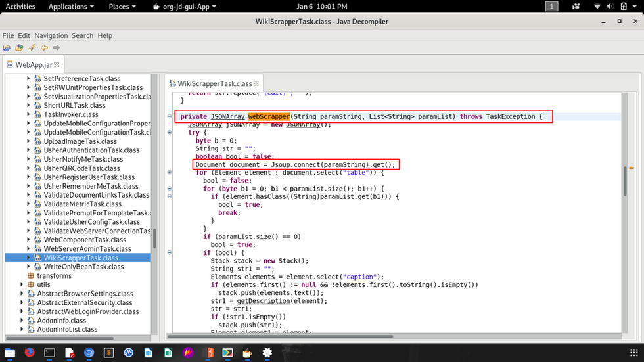Open the Settings gear dock icon
This screenshot has width=644, height=362.
pos(267,353)
